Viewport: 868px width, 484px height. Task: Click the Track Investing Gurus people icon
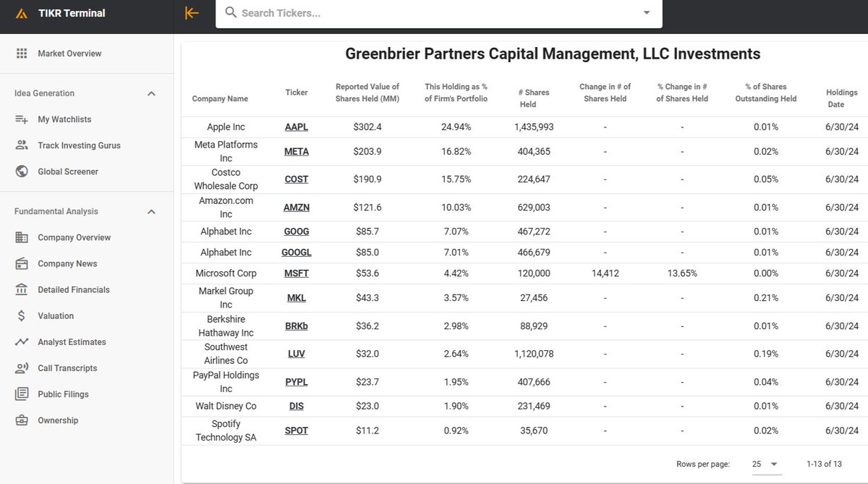tap(22, 145)
